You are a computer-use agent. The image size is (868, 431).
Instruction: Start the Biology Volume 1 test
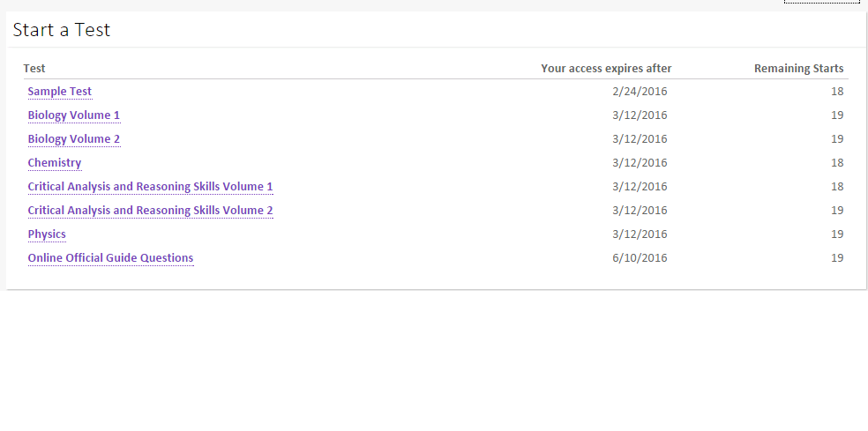[73, 115]
